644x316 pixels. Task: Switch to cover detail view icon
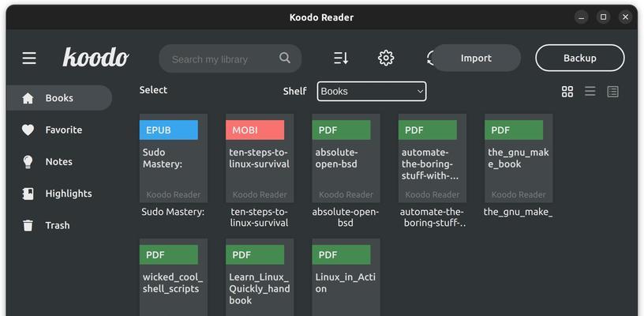point(612,91)
